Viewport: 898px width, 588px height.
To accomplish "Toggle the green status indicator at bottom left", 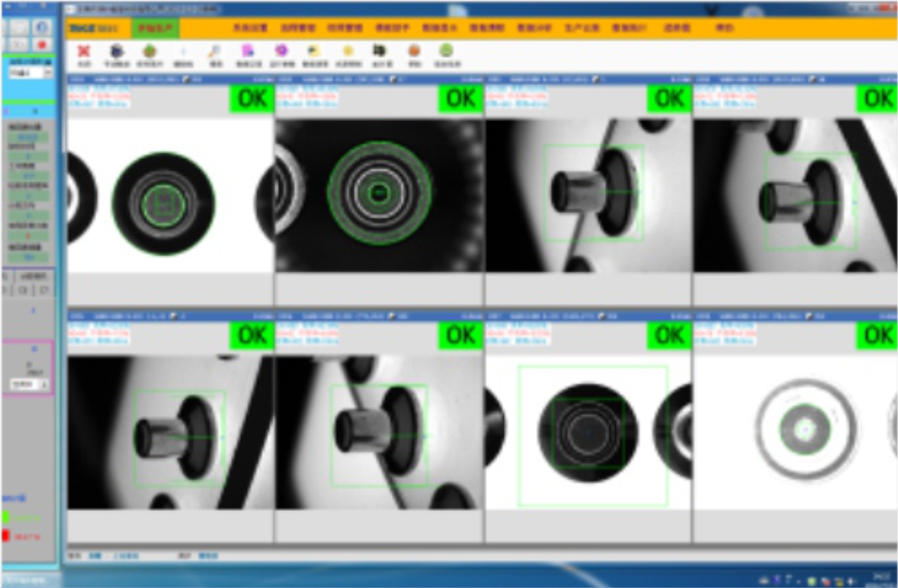I will click(6, 517).
